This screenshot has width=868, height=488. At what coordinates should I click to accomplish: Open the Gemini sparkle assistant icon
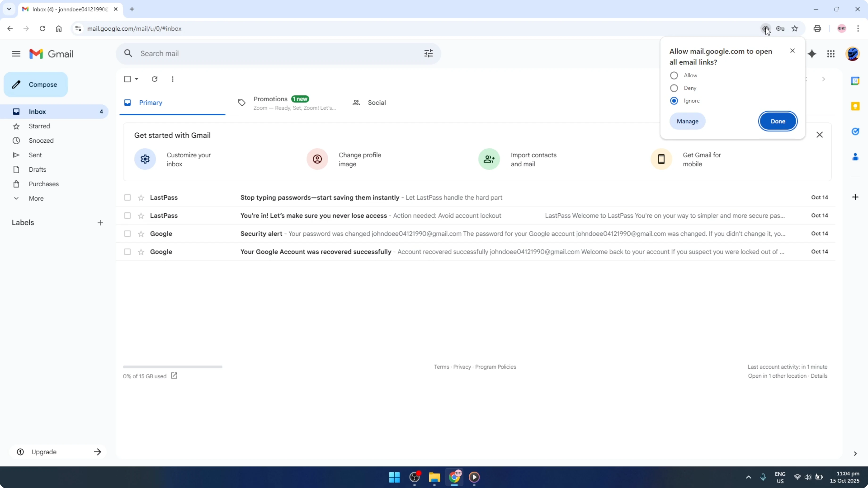click(812, 54)
